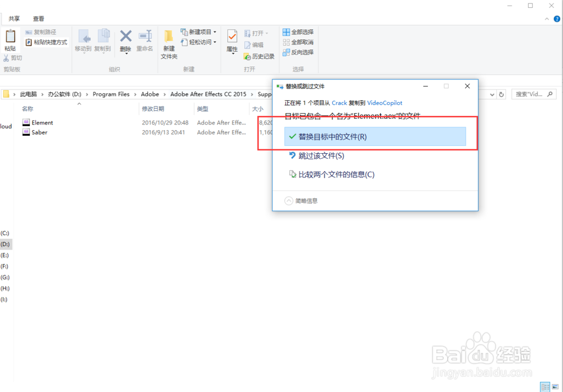563x392 pixels.
Task: Click History (历史记录) button
Action: pyautogui.click(x=259, y=56)
